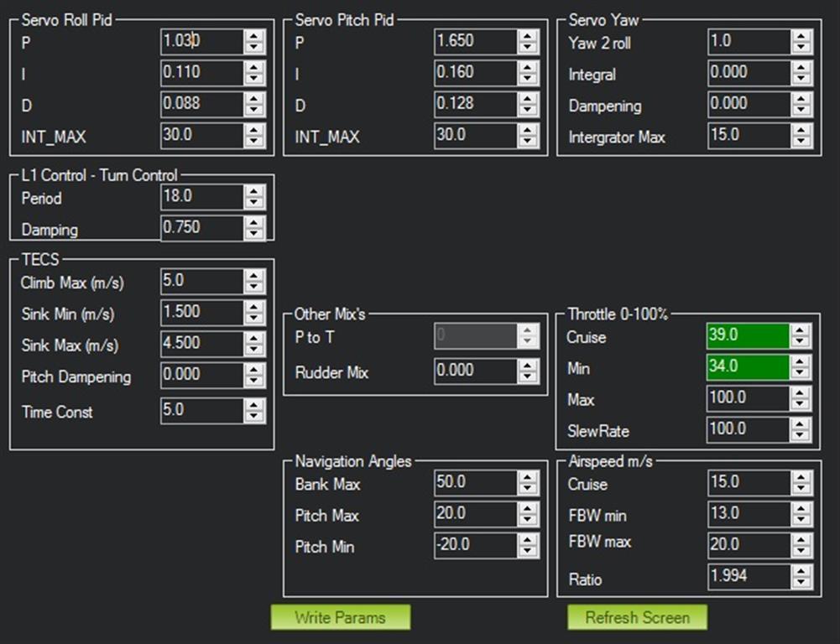This screenshot has width=840, height=644.
Task: Decrease L1 Control Damping value
Action: (x=254, y=235)
